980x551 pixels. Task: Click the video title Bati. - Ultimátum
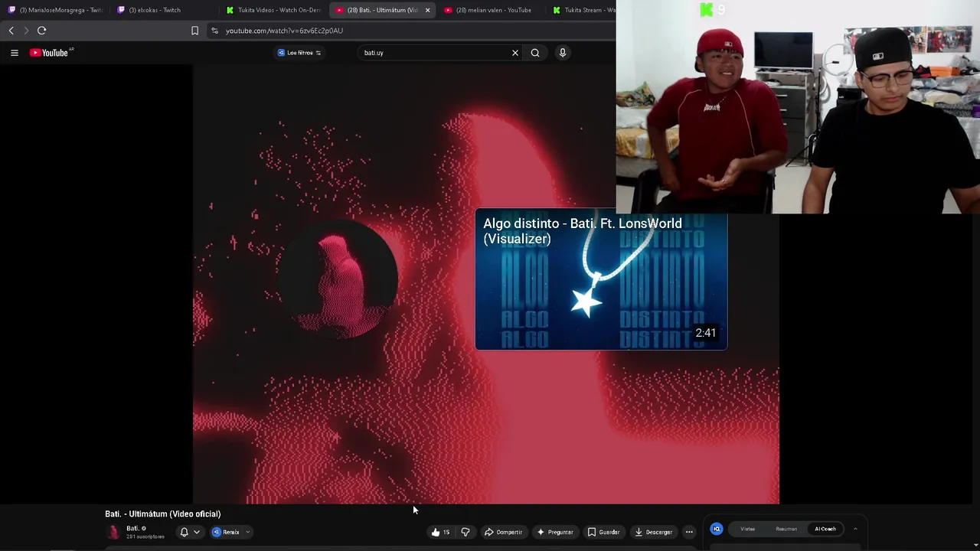(x=162, y=514)
